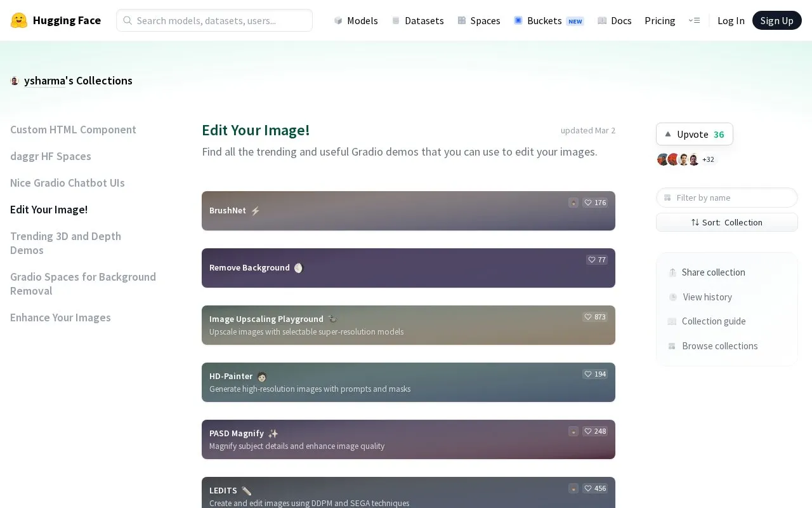
Task: Select Trending 3D and Depth Demos collection
Action: [65, 243]
